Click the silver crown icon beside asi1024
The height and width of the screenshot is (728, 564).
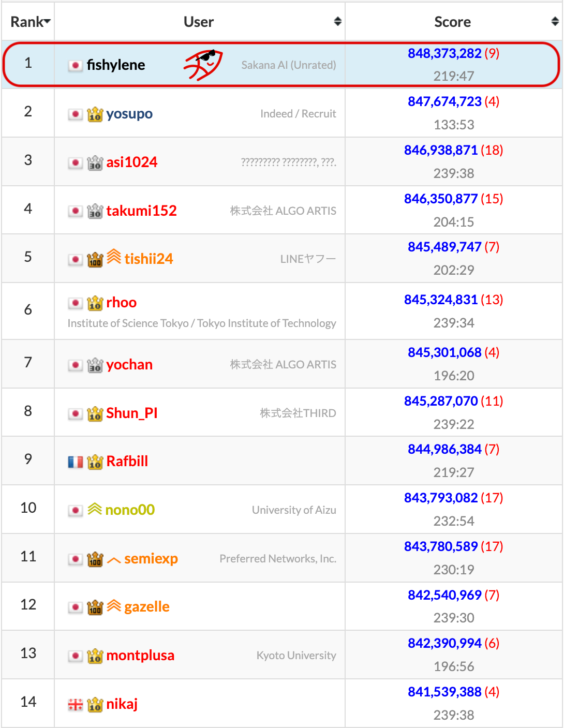point(95,162)
